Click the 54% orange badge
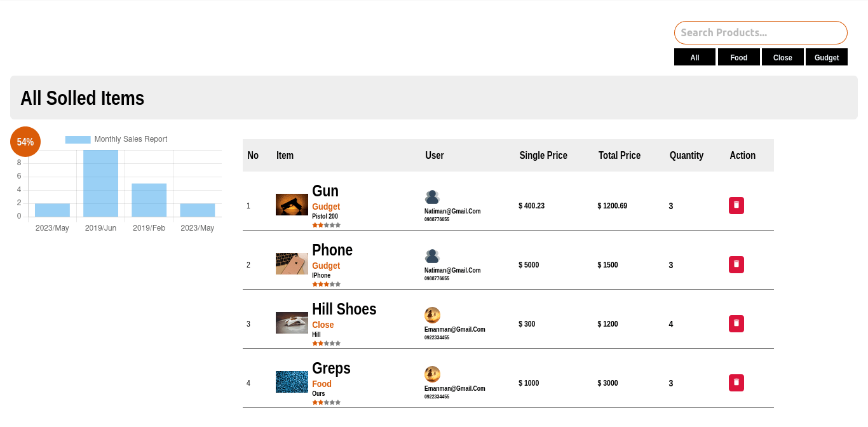The width and height of the screenshot is (868, 427). coord(25,142)
